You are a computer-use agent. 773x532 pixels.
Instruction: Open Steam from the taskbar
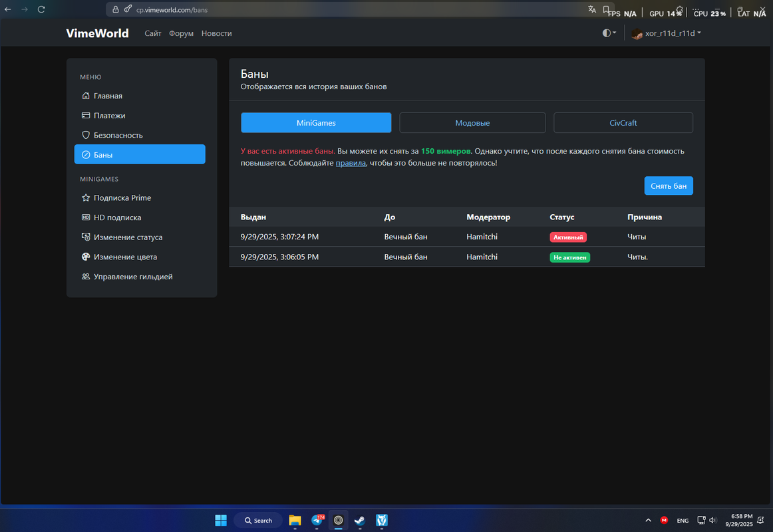360,520
